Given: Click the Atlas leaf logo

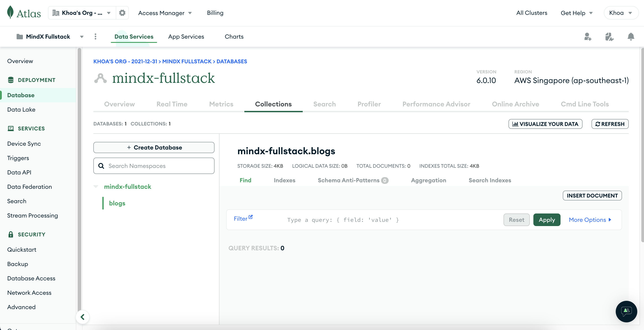Looking at the screenshot, I should coord(10,12).
